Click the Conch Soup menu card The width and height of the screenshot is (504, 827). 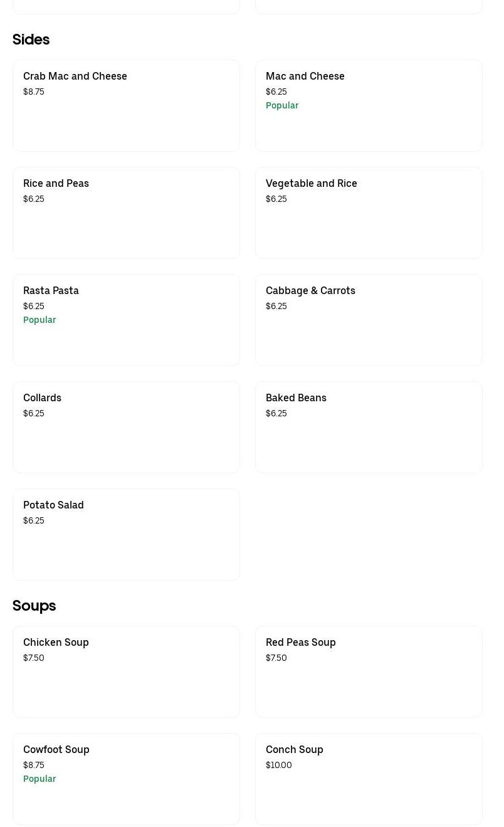(x=369, y=779)
